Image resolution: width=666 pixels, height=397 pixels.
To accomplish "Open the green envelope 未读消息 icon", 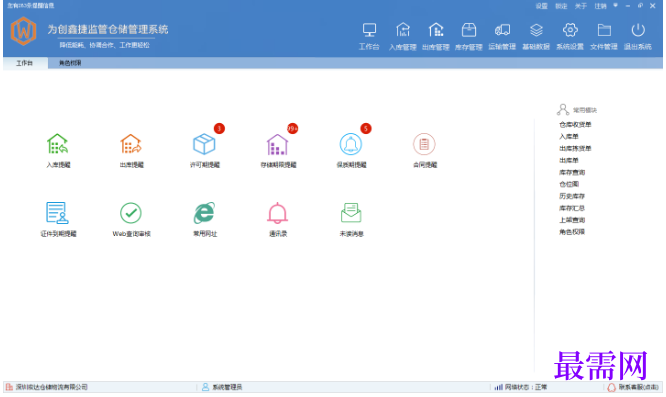I will pos(351,213).
